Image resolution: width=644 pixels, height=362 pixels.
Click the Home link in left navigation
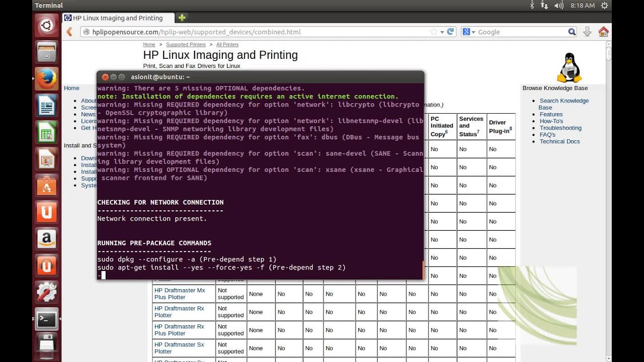point(71,88)
